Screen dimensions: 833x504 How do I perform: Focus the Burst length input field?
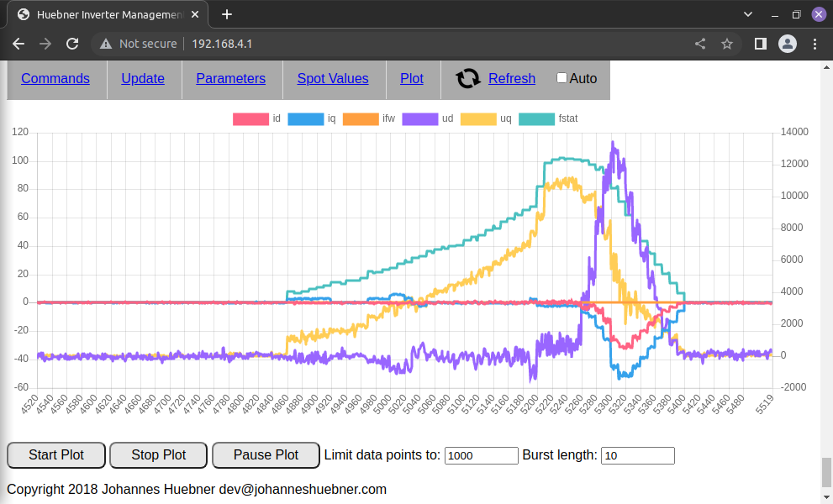tap(637, 455)
